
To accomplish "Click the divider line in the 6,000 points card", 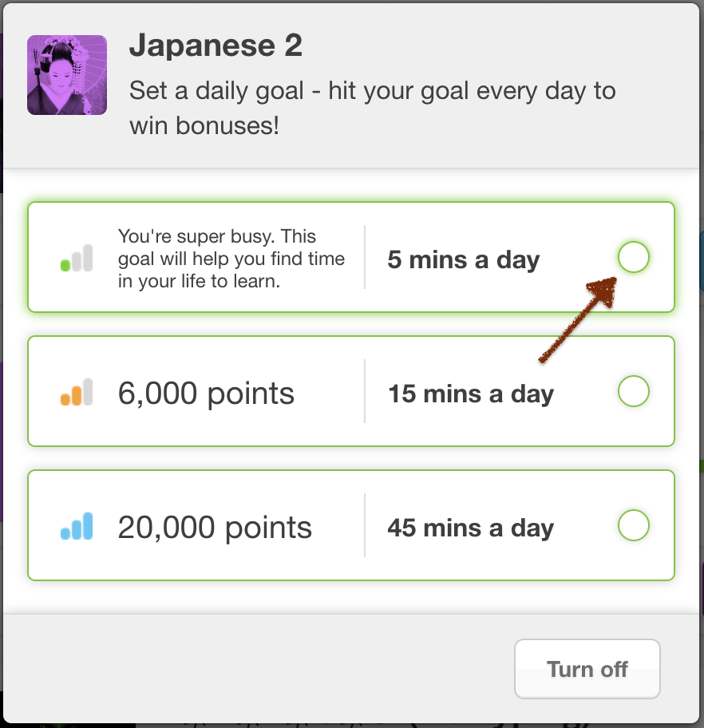I will pos(365,391).
